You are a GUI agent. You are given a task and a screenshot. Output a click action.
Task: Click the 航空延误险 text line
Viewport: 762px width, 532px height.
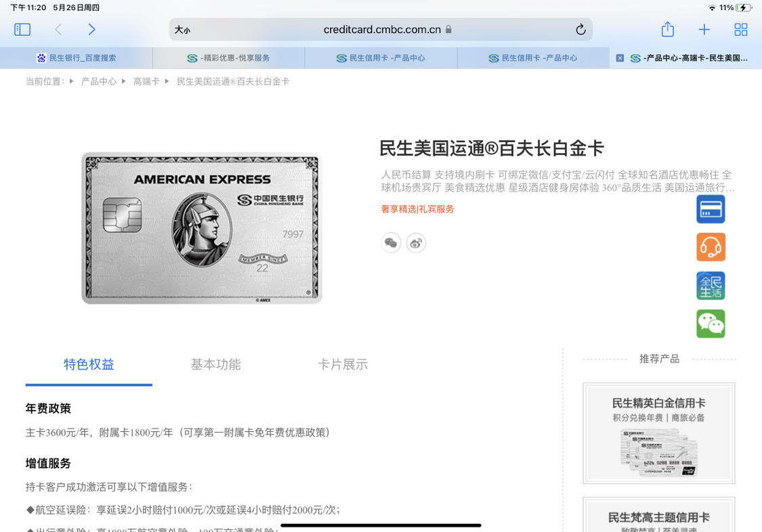(183, 510)
